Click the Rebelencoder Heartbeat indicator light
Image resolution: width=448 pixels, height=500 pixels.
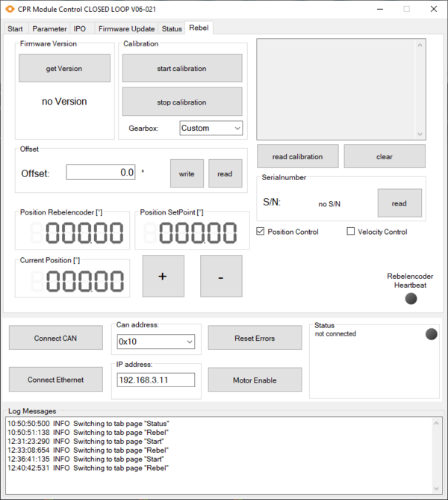pyautogui.click(x=411, y=299)
